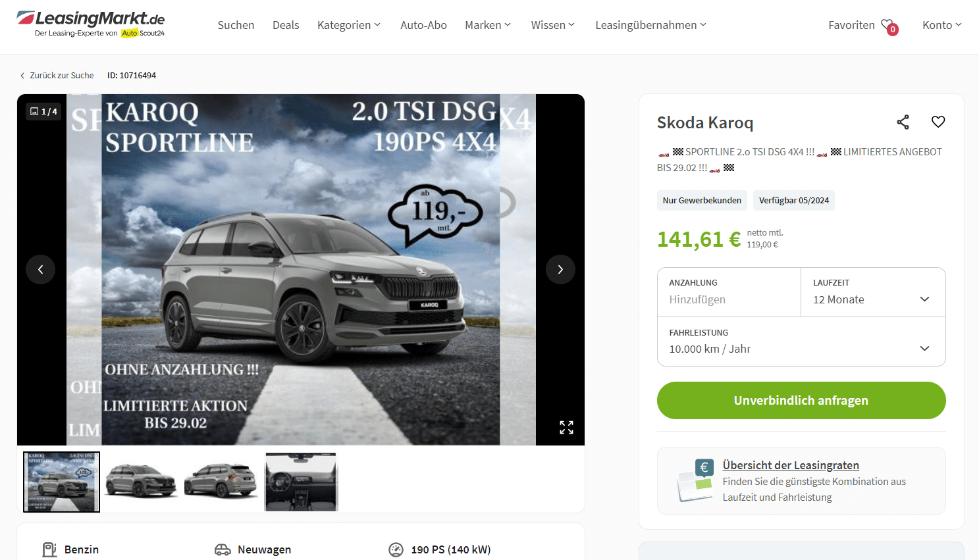Viewport: 979px width, 560px height.
Task: Show the next gallery image
Action: point(560,269)
